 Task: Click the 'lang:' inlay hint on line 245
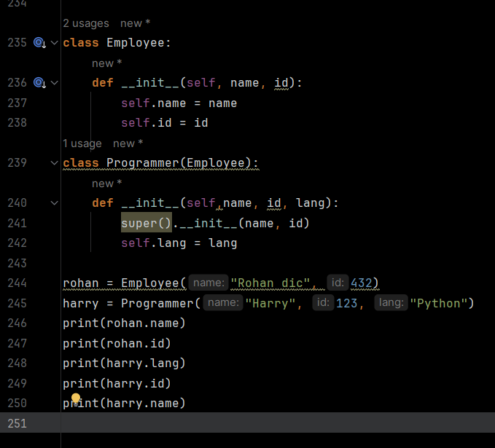coord(391,302)
